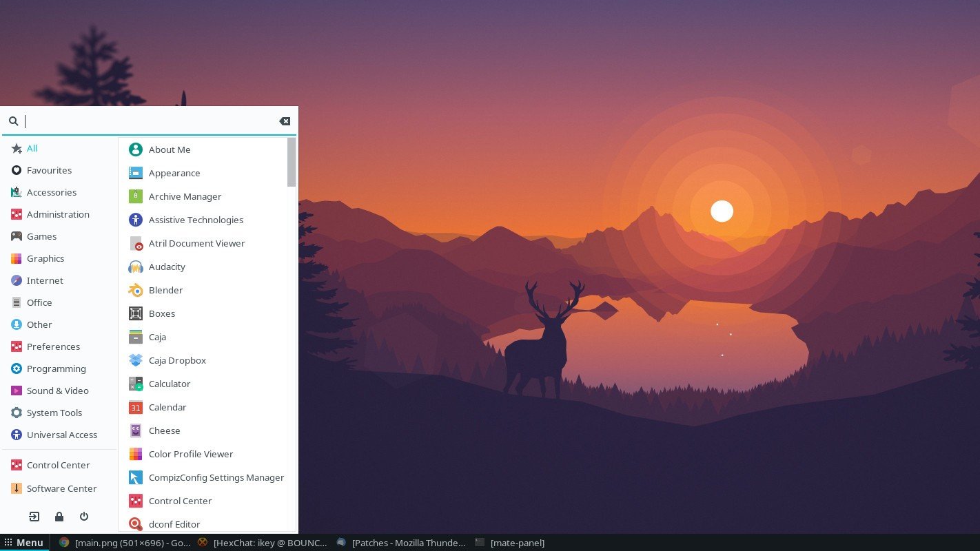Open the Programming category
Viewport: 980px width, 551px height.
point(56,368)
